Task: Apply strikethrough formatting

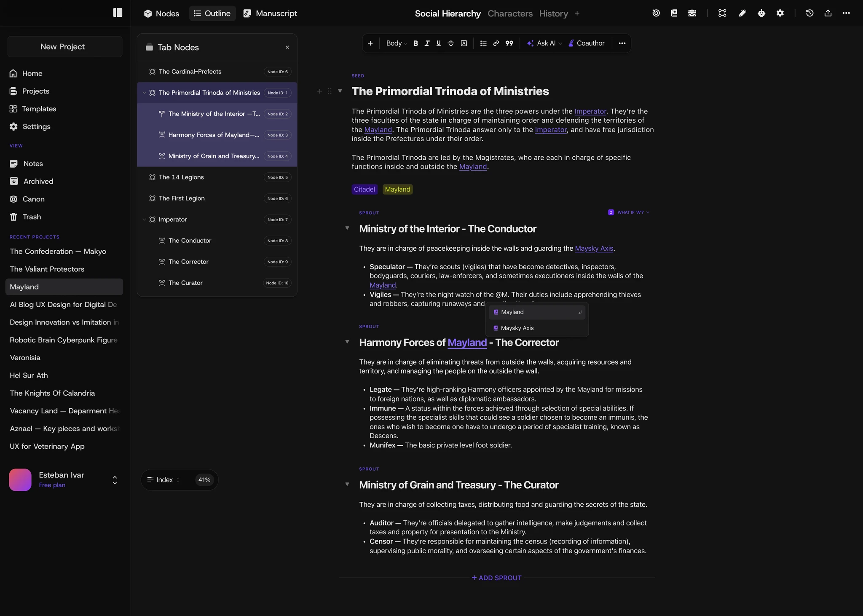Action: 450,43
